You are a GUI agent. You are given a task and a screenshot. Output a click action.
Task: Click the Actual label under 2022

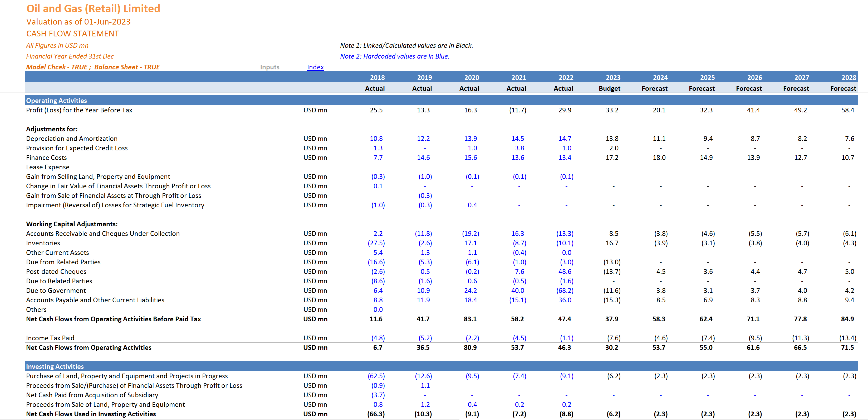(563, 88)
